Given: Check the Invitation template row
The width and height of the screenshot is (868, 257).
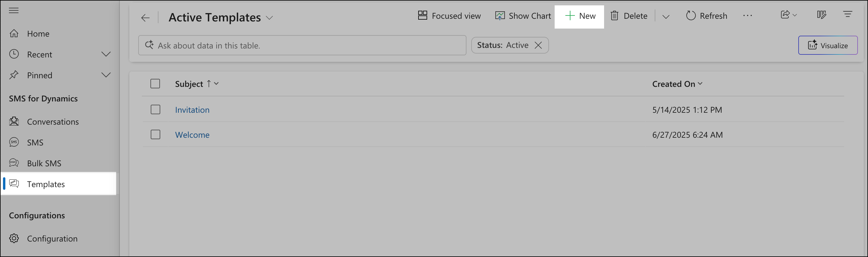Looking at the screenshot, I should tap(155, 109).
